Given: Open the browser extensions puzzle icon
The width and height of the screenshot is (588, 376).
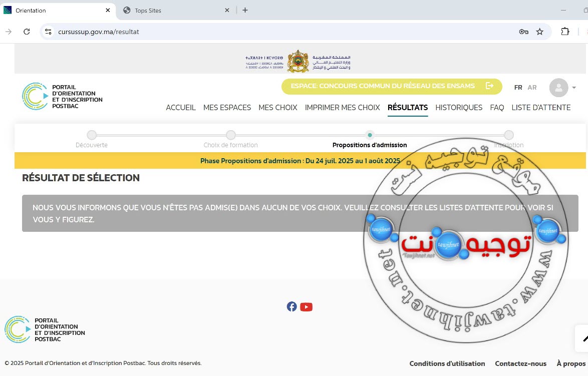Looking at the screenshot, I should point(565,32).
